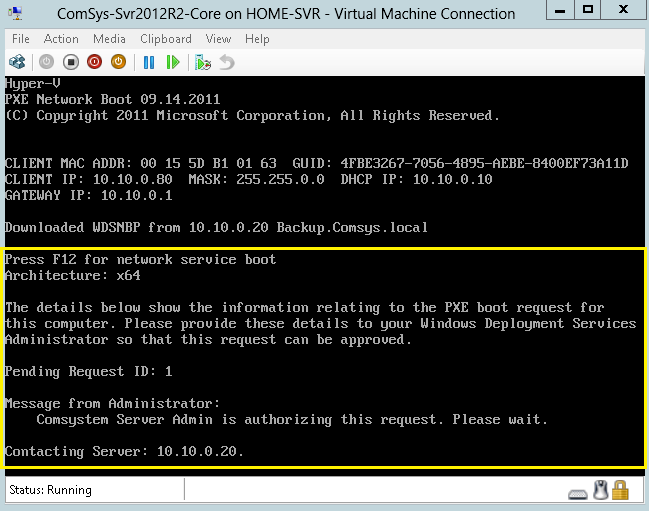Click the 'CLIENT IP: 10.10.0.80' text

(89, 180)
